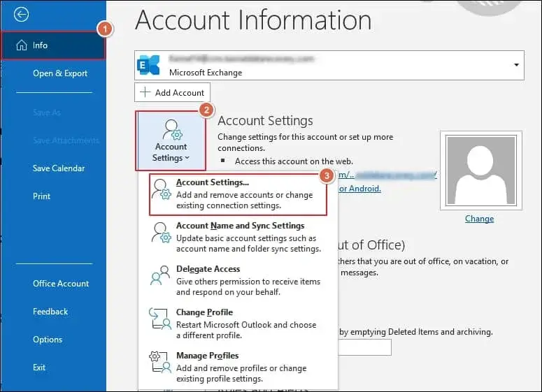
Task: Click the Change photo link
Action: click(x=479, y=219)
